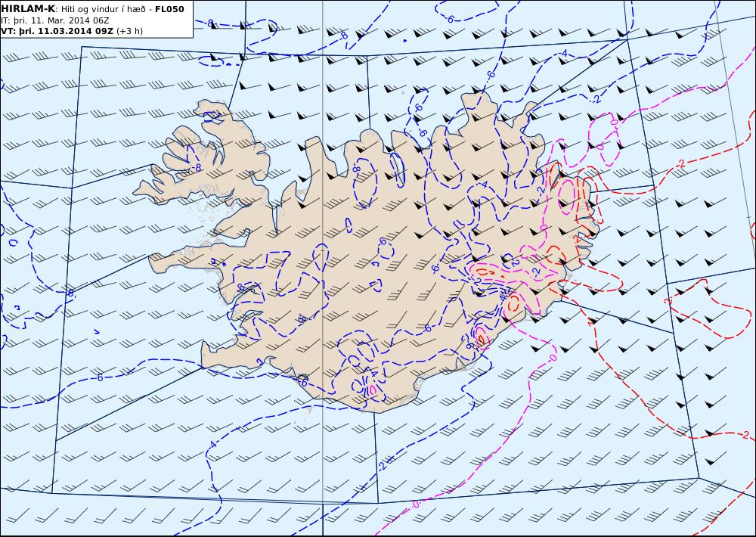Click the blue -4 label in the southwest ocean
The width and height of the screenshot is (756, 537).
[x=212, y=445]
